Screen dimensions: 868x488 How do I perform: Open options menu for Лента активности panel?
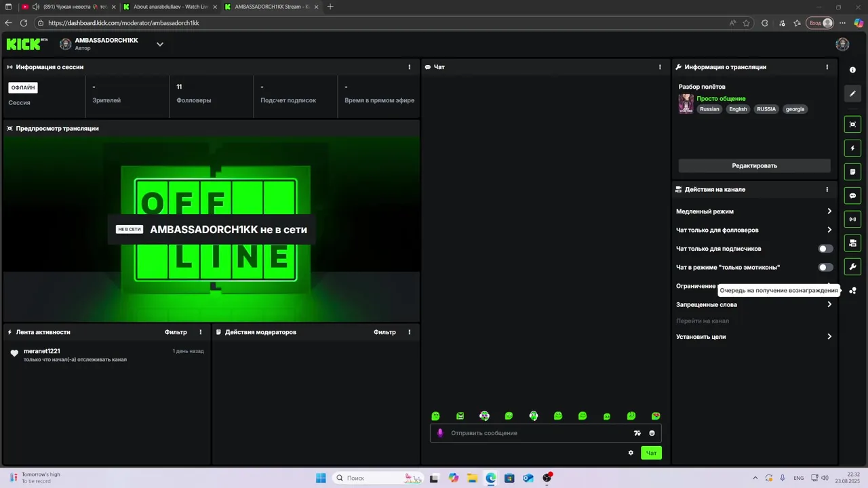click(201, 332)
